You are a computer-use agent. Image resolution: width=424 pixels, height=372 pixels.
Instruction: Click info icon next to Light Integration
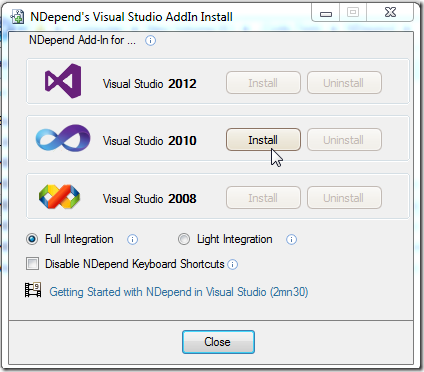(291, 239)
